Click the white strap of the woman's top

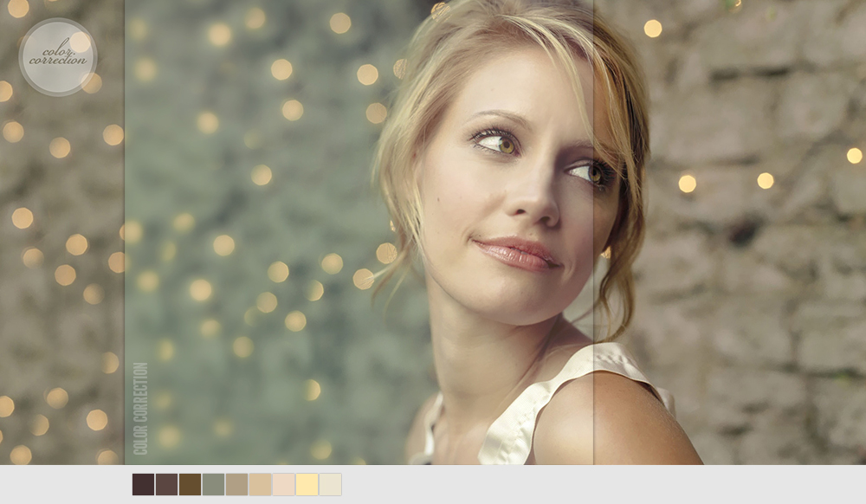(x=520, y=416)
